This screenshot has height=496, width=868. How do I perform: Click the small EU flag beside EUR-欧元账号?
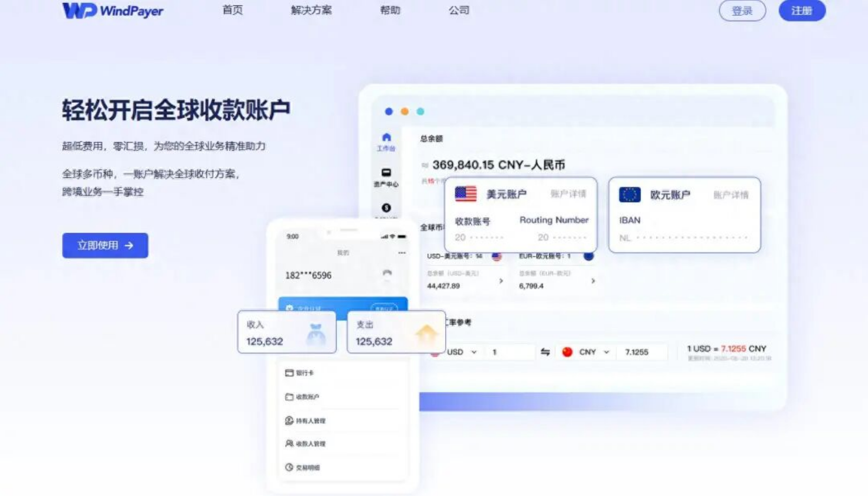(x=589, y=256)
